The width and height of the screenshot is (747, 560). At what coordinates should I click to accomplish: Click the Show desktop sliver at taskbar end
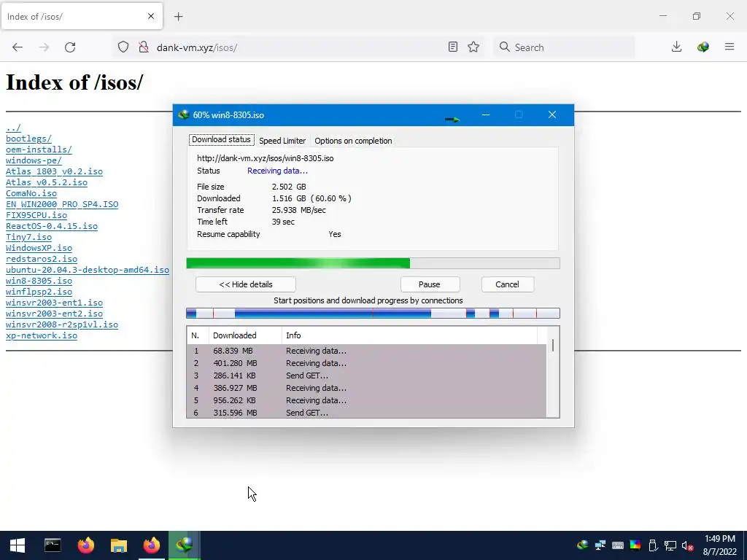[x=745, y=545]
